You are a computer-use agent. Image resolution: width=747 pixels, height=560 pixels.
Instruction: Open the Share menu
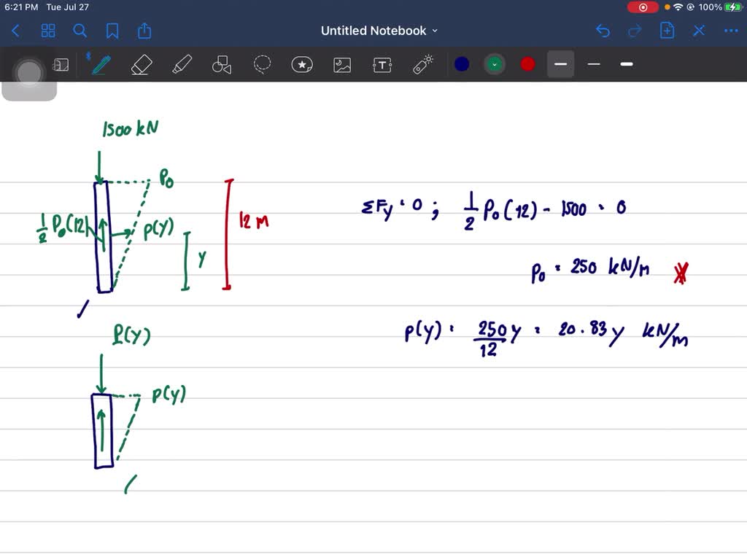click(x=144, y=31)
